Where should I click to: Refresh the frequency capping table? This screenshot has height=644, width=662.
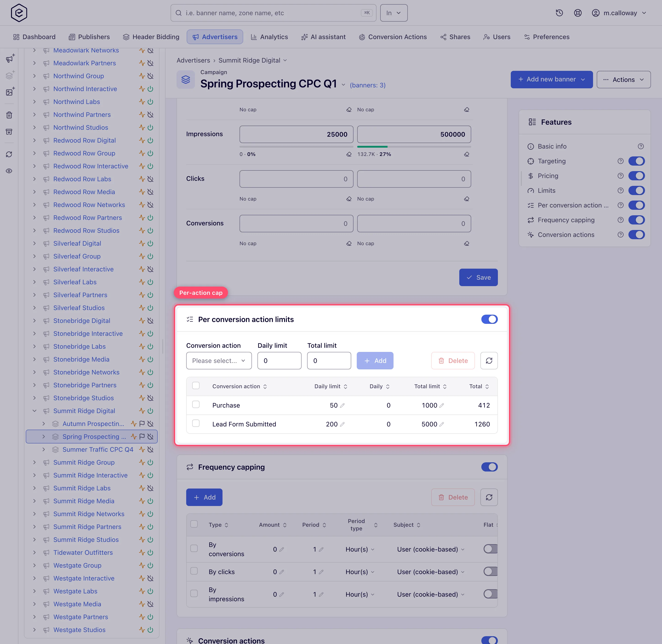coord(489,497)
